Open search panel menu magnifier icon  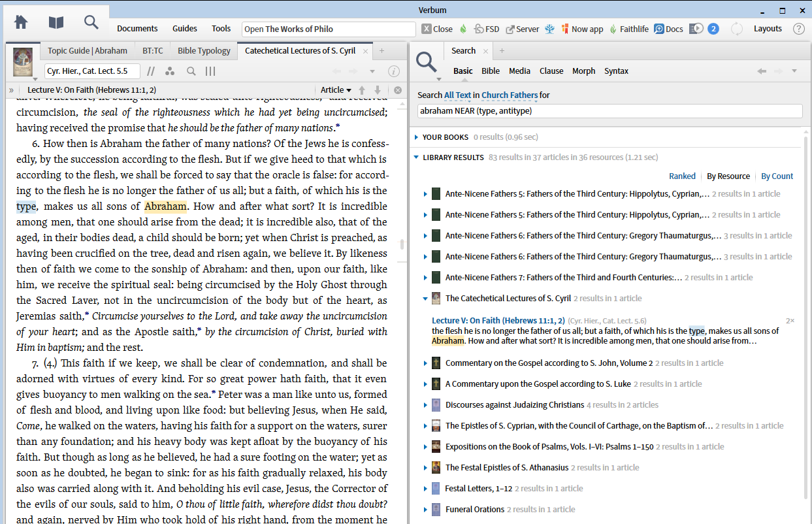coord(427,63)
